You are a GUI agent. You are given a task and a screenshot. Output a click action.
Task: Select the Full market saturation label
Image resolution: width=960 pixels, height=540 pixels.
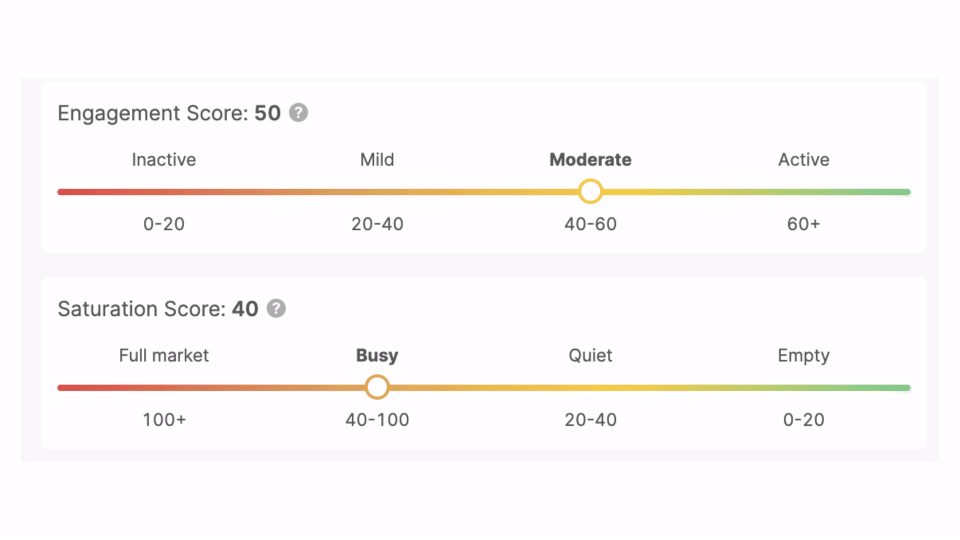(164, 356)
